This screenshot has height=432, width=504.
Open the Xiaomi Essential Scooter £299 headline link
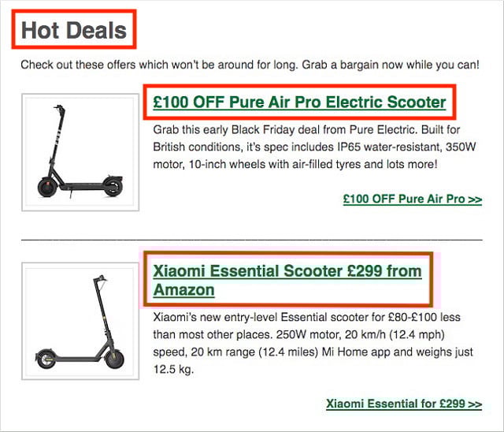[287, 280]
